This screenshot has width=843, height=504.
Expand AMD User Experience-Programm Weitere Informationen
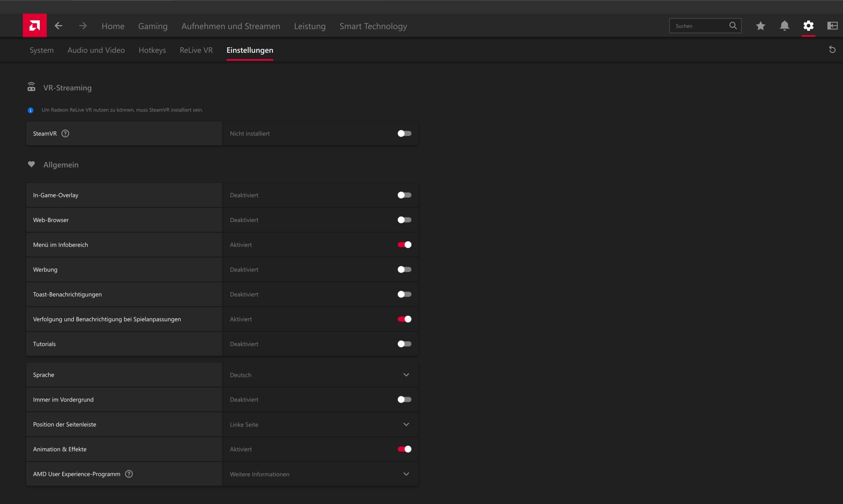320,474
